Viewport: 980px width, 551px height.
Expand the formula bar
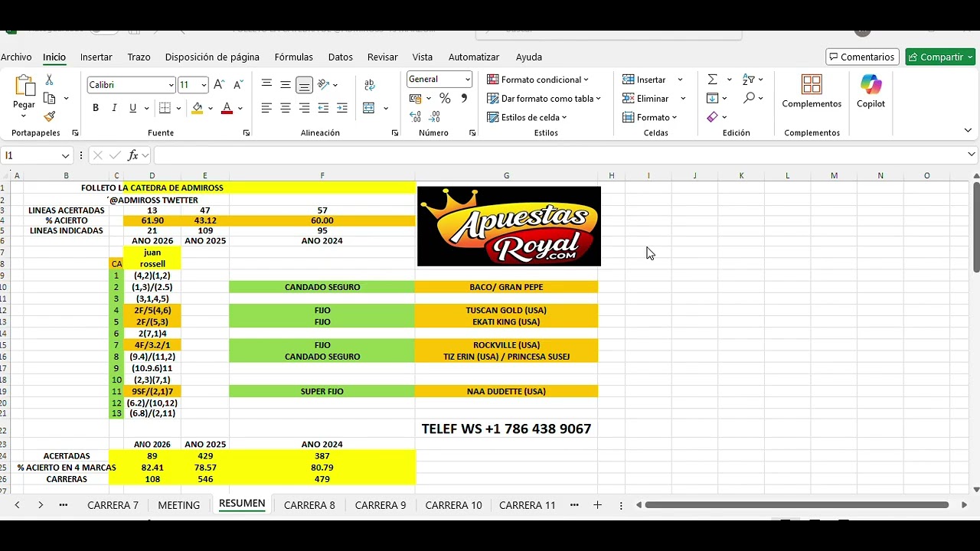[972, 155]
